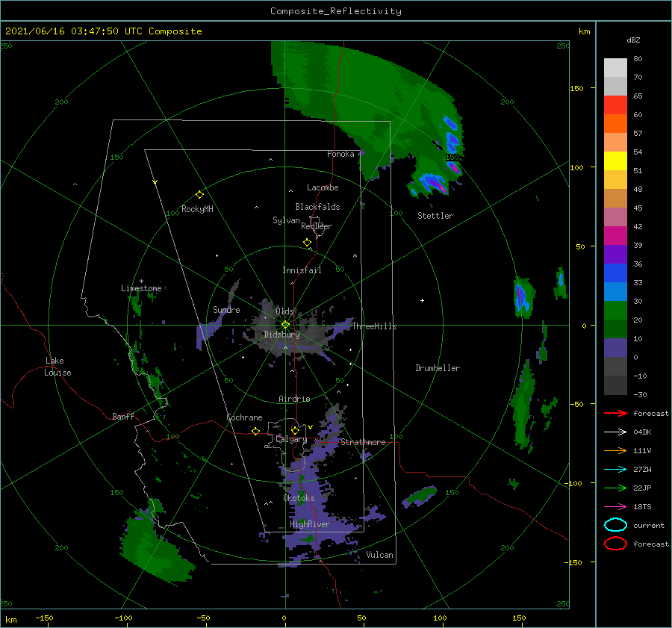This screenshot has height=628, width=672.
Task: Click the Strathmore town label
Action: pos(363,442)
